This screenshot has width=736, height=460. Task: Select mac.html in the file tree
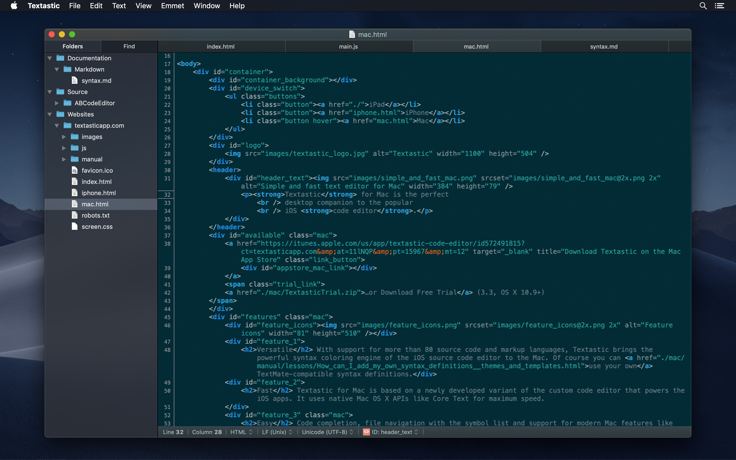(101, 204)
